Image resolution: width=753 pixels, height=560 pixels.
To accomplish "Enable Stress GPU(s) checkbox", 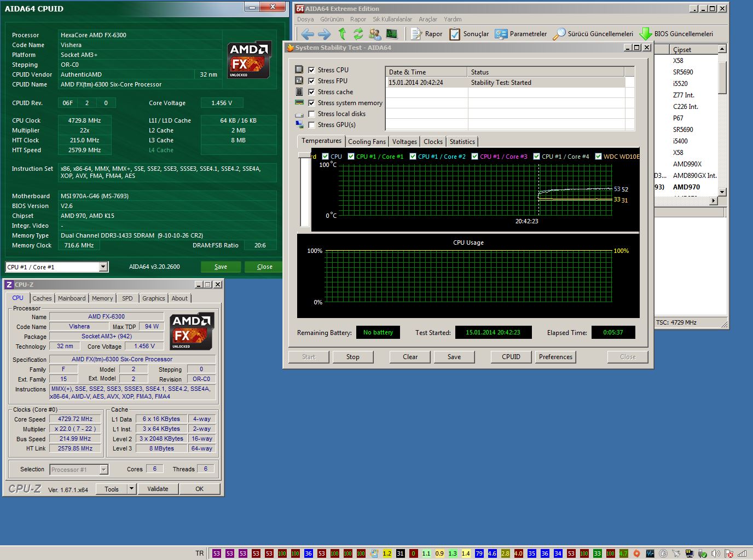I will [x=311, y=125].
